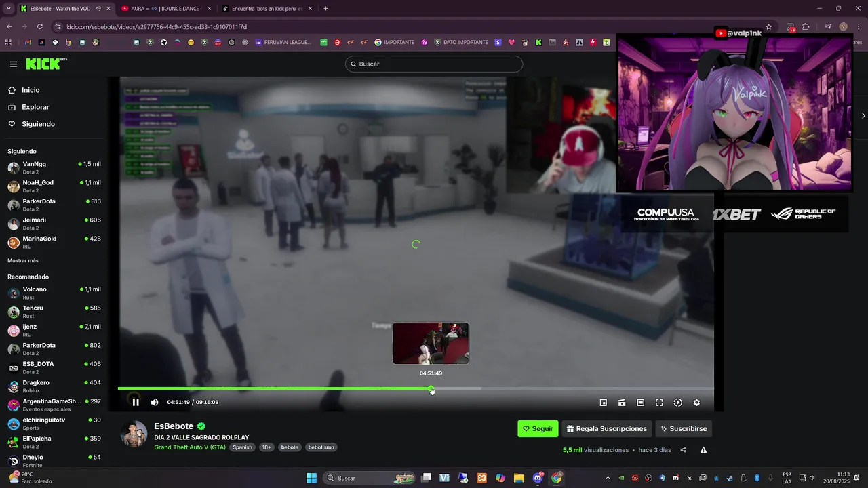Open ElPapicha channel
The image size is (868, 488).
(54, 442)
